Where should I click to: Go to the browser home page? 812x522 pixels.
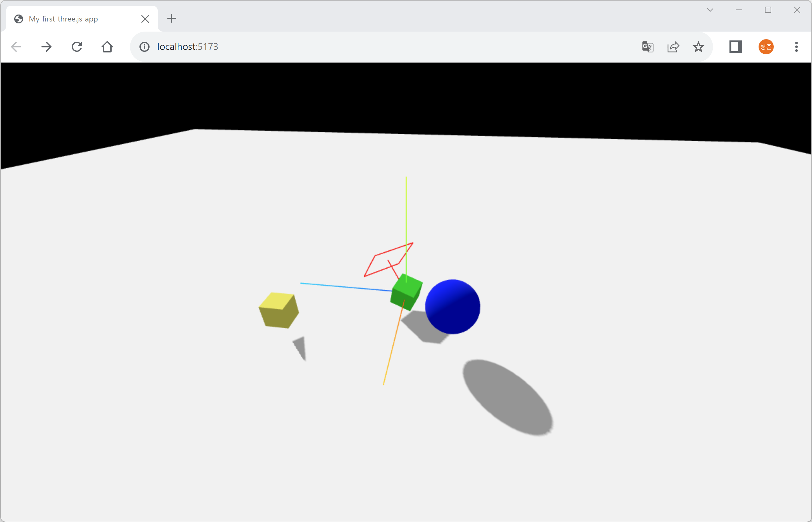pos(107,46)
